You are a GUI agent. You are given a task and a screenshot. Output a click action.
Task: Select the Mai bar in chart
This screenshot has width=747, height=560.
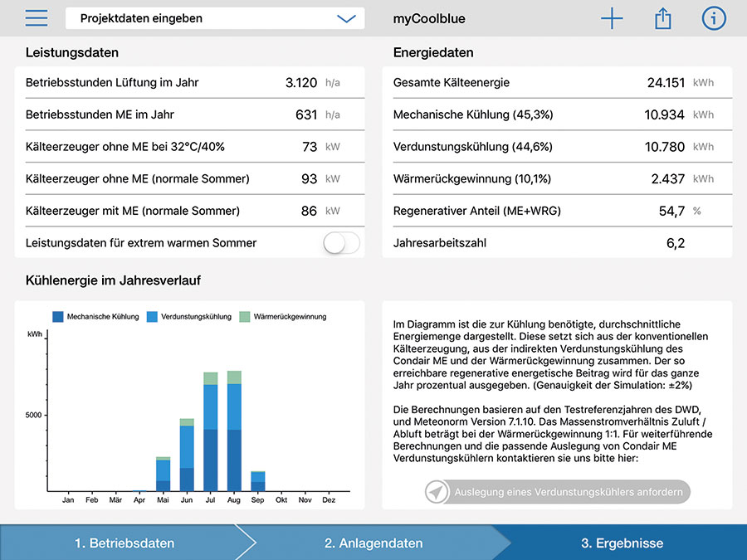163,474
